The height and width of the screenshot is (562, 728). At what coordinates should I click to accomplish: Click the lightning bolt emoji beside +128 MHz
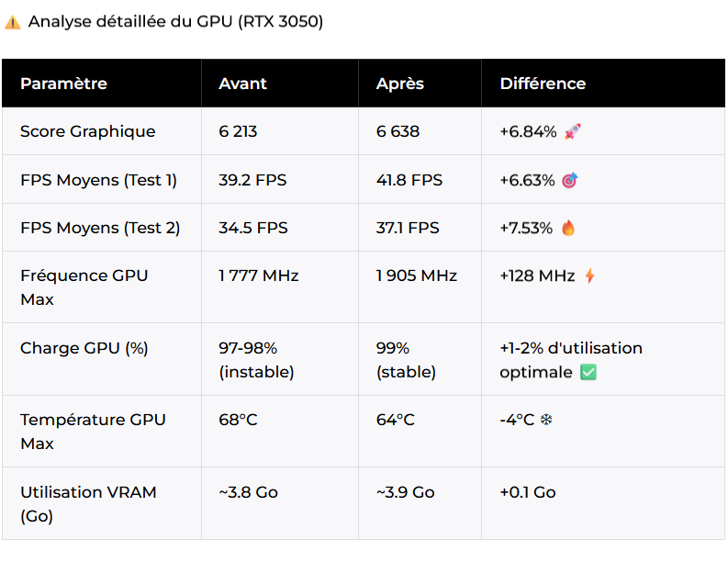pos(589,275)
